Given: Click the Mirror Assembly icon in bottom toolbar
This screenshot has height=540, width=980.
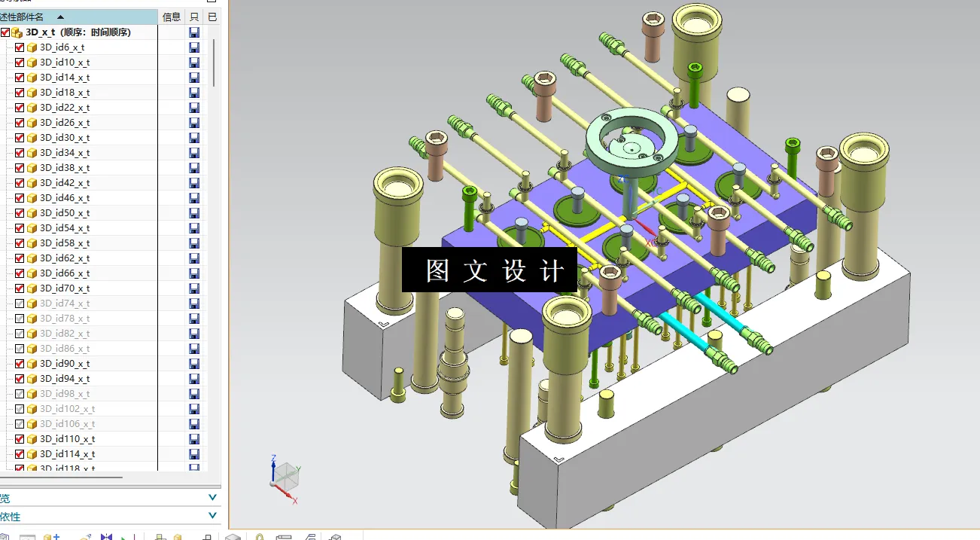Looking at the screenshot, I should click(106, 536).
